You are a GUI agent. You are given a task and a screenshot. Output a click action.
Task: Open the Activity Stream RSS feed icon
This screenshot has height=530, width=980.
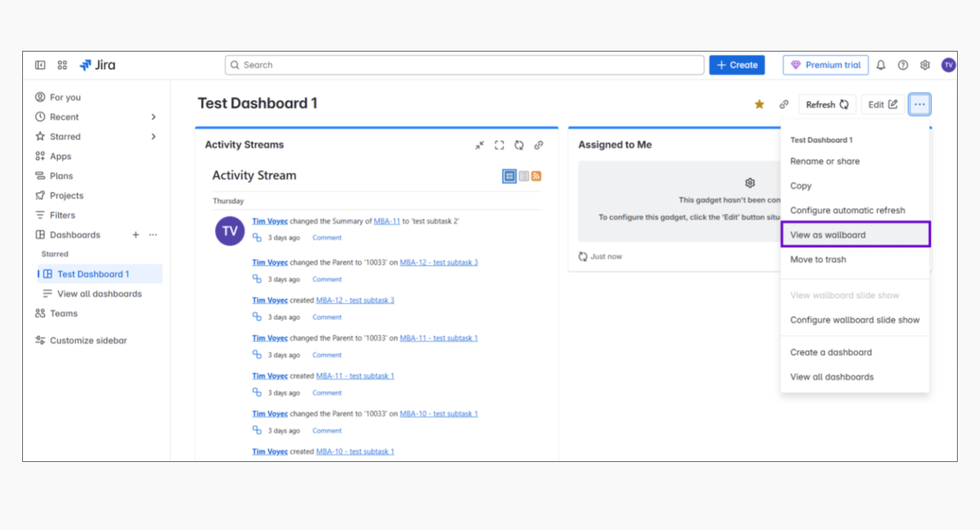click(536, 176)
